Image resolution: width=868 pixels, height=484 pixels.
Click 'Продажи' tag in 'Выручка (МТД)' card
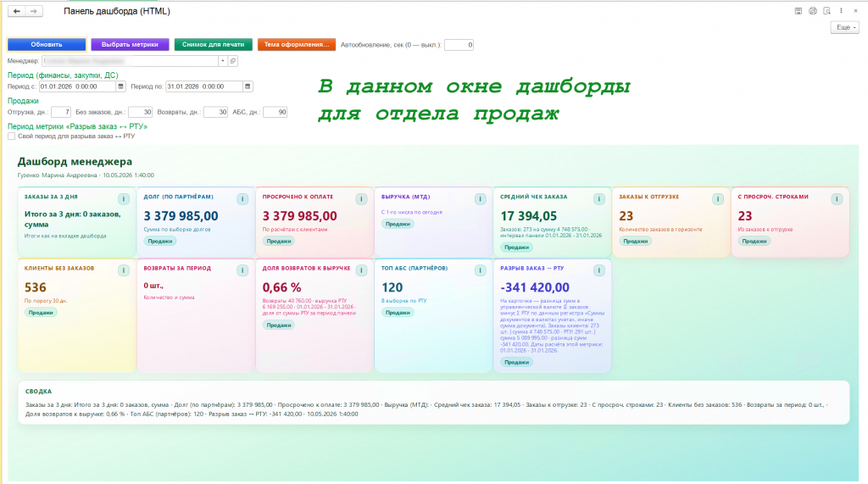(398, 224)
